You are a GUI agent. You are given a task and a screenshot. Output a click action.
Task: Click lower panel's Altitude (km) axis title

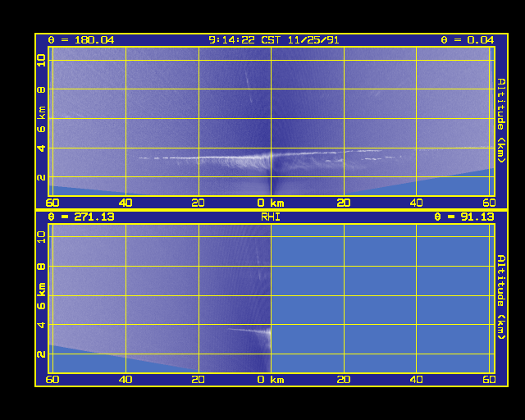501,298
